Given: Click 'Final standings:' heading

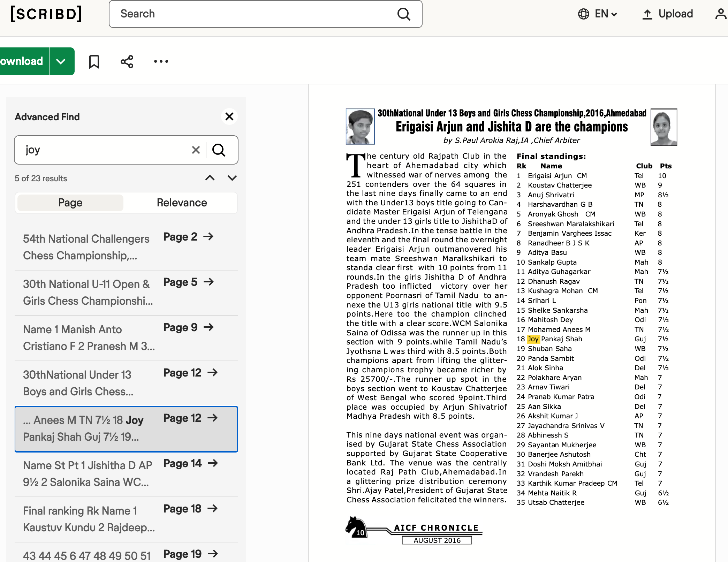Looking at the screenshot, I should tap(551, 157).
